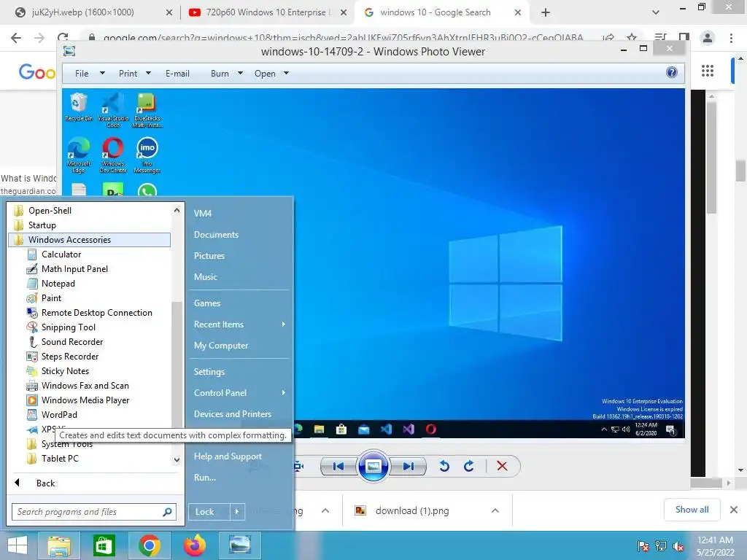Click Show all downloads button
Image resolution: width=747 pixels, height=560 pixels.
(x=692, y=510)
